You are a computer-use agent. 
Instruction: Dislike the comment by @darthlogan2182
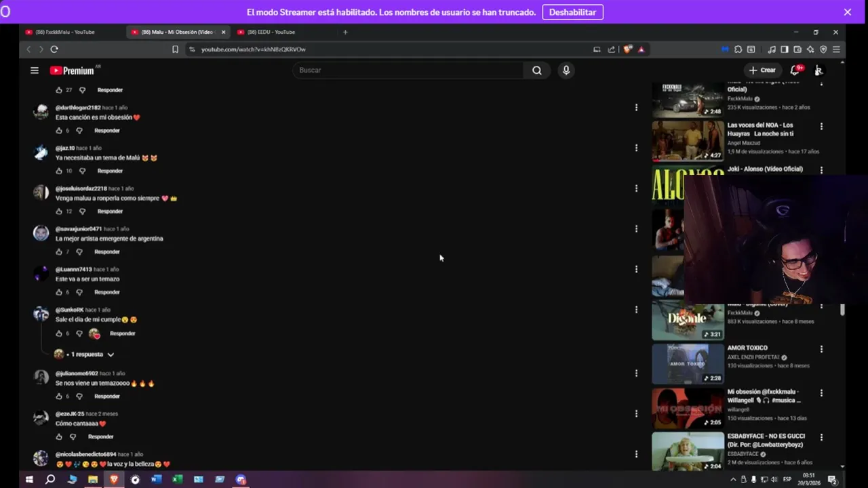click(x=79, y=130)
